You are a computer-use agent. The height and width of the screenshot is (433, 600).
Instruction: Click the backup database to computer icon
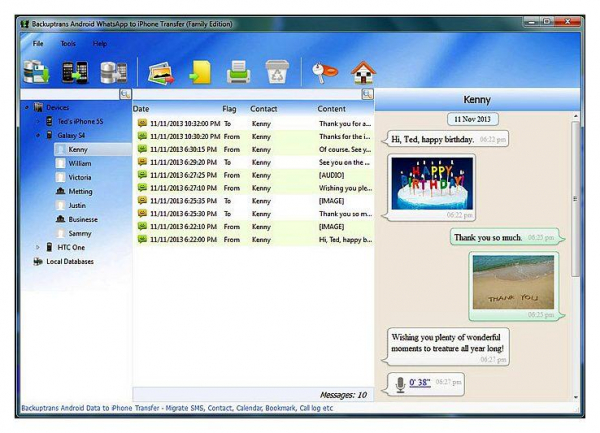[x=36, y=72]
